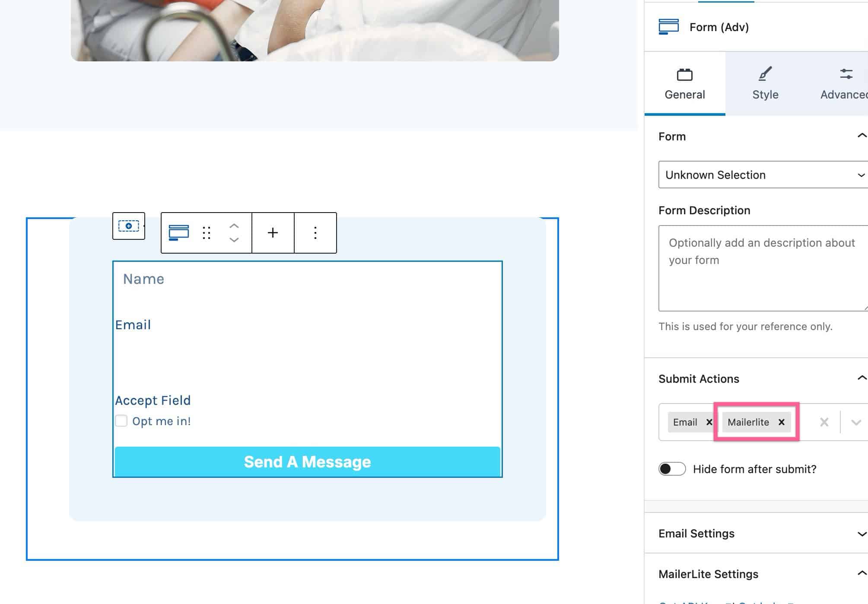Enable the Hide form after submit toggle
Image resolution: width=868 pixels, height=604 pixels.
672,469
